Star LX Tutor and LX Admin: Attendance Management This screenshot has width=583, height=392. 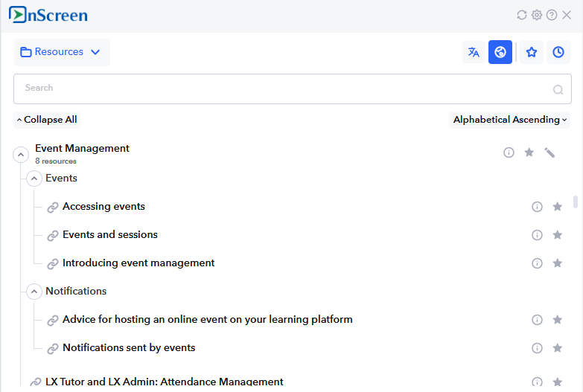pyautogui.click(x=558, y=382)
